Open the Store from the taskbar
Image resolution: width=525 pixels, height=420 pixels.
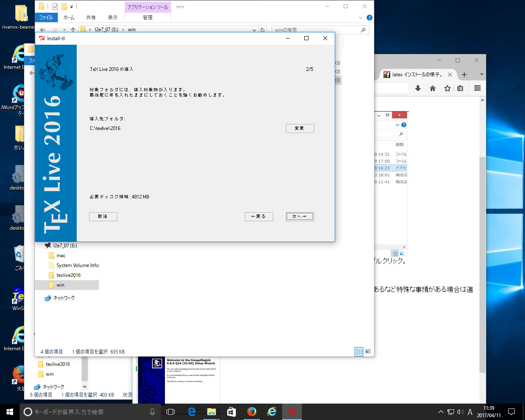232,412
